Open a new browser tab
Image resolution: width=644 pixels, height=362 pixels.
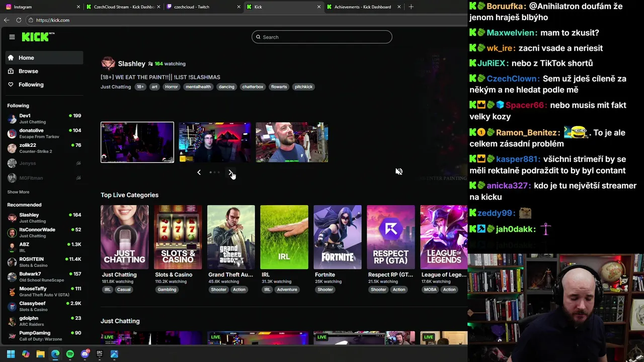(x=411, y=7)
